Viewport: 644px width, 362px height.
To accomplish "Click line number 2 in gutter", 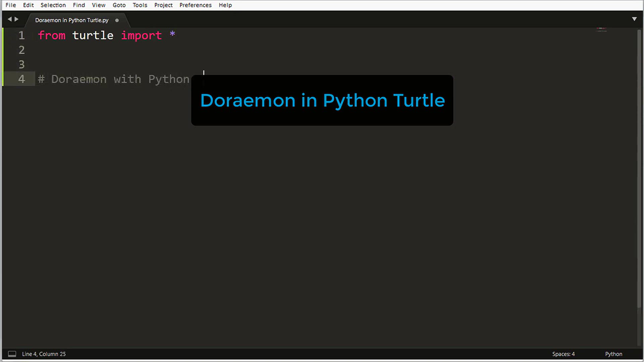I will (x=21, y=50).
